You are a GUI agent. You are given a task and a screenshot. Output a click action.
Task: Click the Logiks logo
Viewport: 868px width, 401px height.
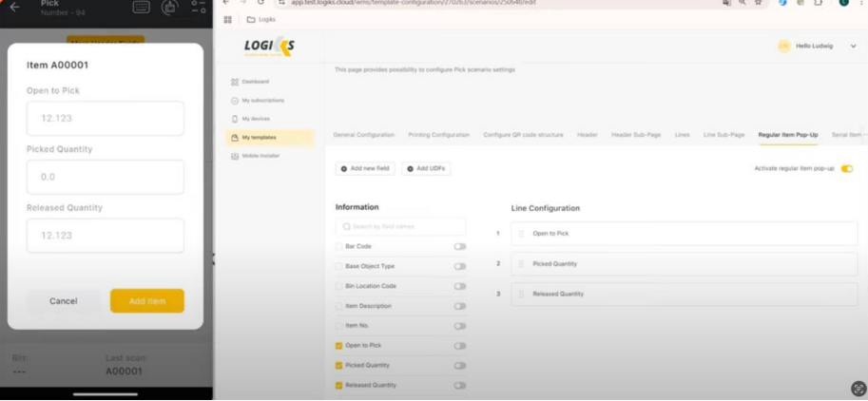[x=269, y=46]
